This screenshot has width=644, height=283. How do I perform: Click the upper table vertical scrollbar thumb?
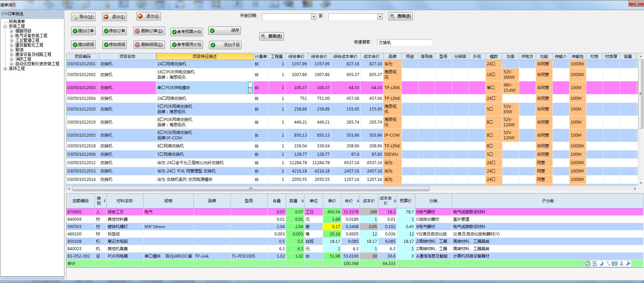[641, 94]
